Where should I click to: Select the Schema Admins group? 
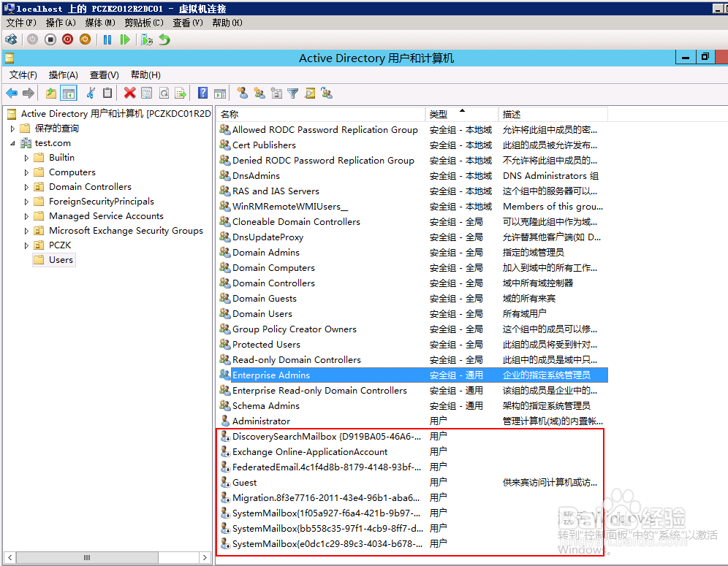pos(265,406)
